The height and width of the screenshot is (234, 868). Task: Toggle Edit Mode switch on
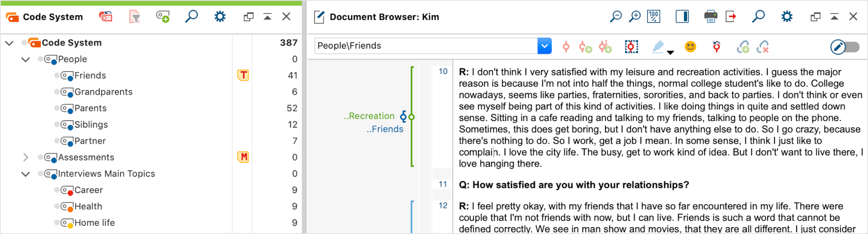pos(845,47)
